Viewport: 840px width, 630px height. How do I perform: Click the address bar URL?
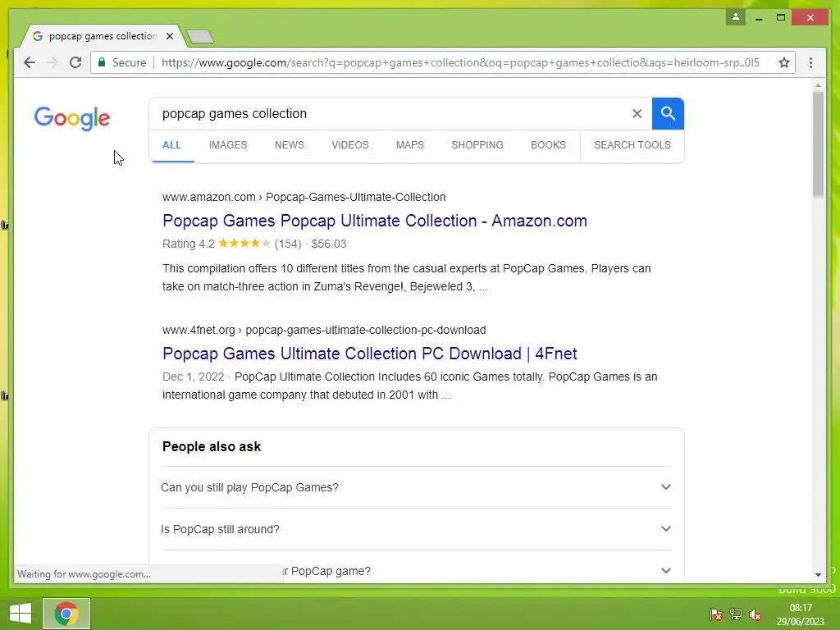click(460, 62)
